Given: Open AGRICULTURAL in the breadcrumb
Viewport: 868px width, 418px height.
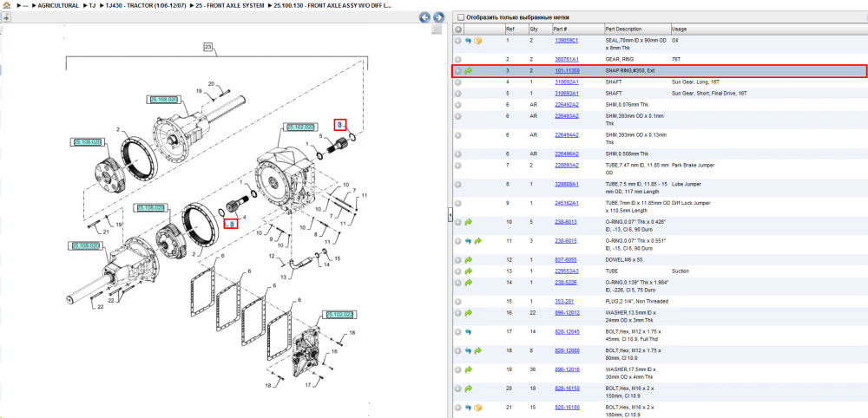Looking at the screenshot, I should point(58,5).
